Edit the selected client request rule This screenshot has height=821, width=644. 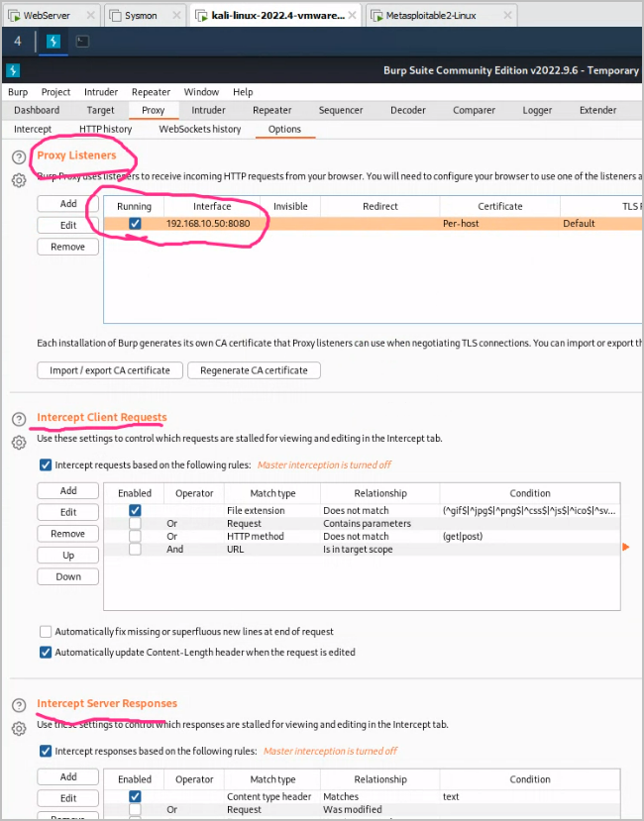[x=68, y=512]
